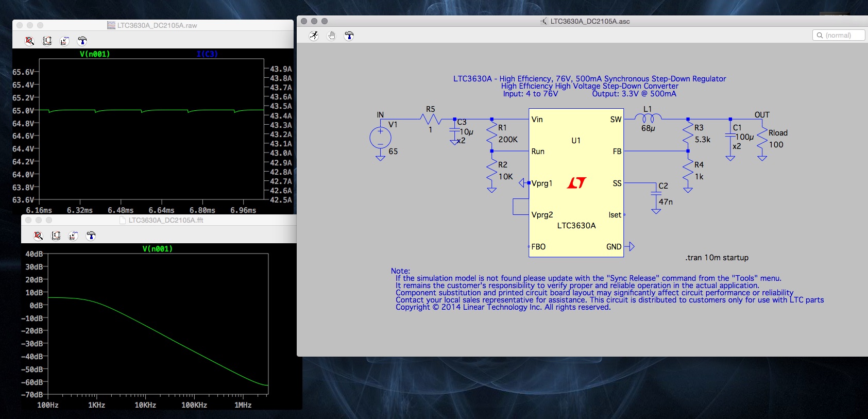Click the schematic title line "LTC3630A - High Efficiency, 76V..."
The height and width of the screenshot is (419, 868).
pyautogui.click(x=589, y=79)
